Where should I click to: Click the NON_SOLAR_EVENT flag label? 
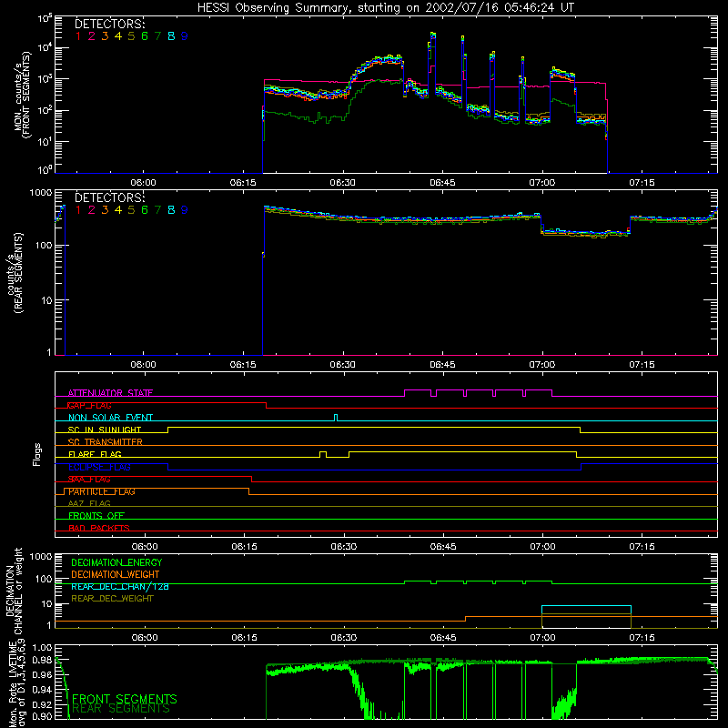point(110,418)
